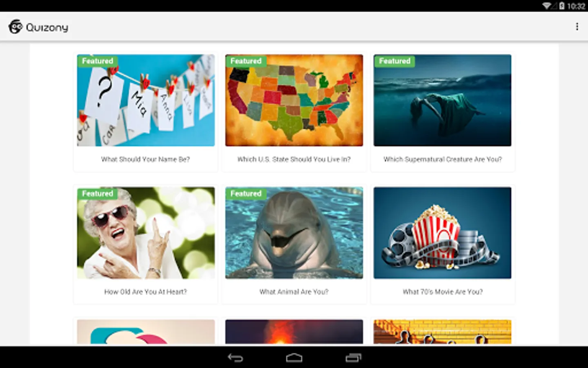Click Featured badge on age-at-heart quiz
The width and height of the screenshot is (588, 368).
[x=98, y=193]
